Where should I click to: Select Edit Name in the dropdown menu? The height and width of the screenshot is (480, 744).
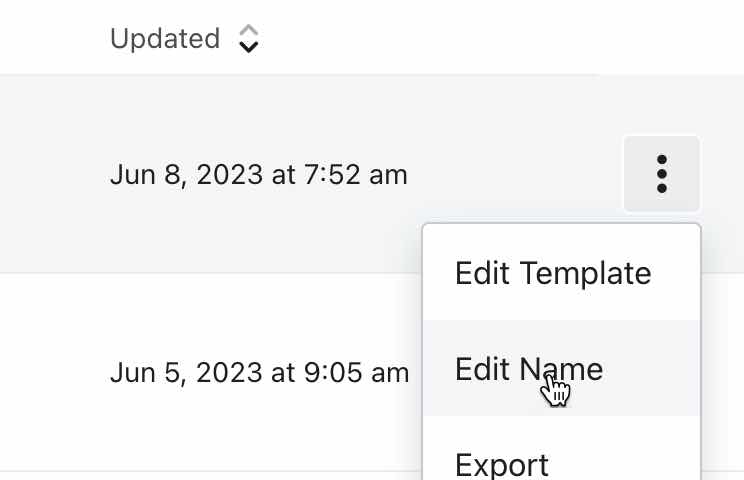click(x=529, y=369)
